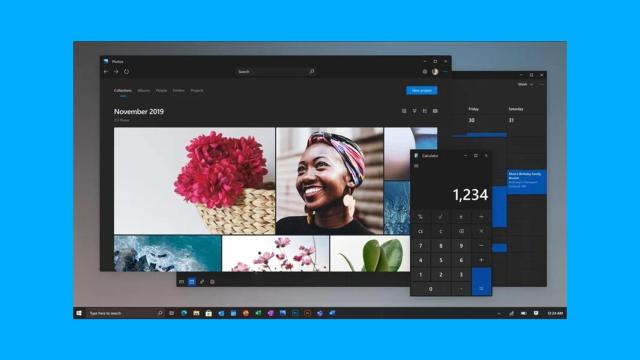Click the square root key on Calculator
This screenshot has width=640, height=360.
click(441, 217)
